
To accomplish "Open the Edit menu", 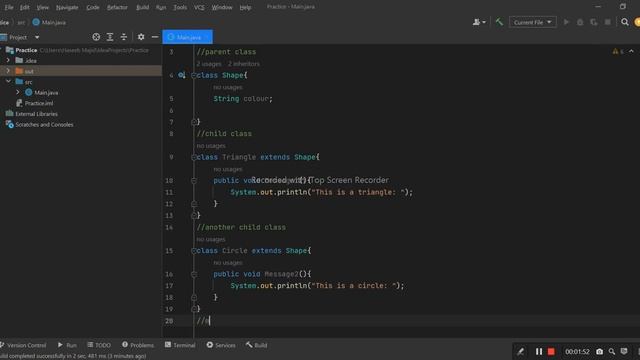I will (x=24, y=7).
